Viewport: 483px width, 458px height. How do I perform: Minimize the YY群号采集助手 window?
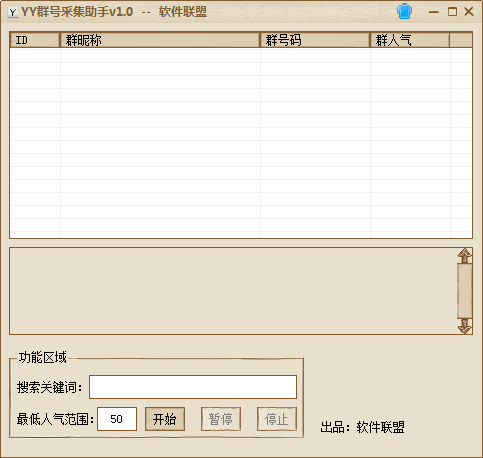[433, 12]
